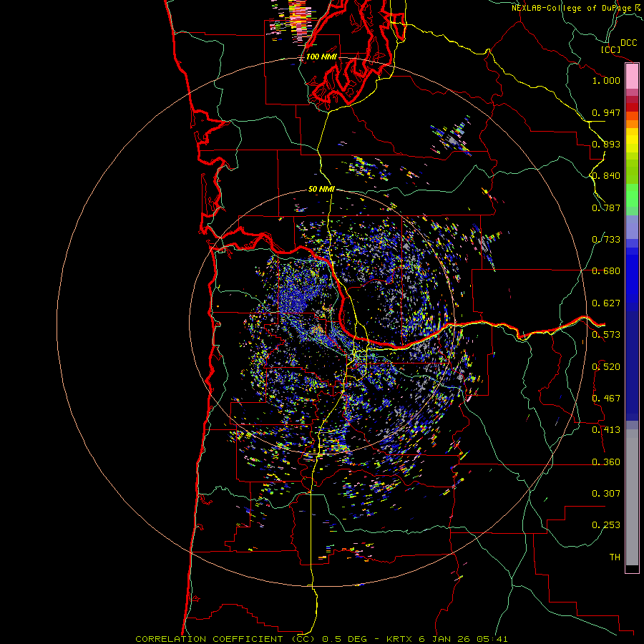Pick the pink swatch beside 1.000
644x644 pixels.
[632, 77]
